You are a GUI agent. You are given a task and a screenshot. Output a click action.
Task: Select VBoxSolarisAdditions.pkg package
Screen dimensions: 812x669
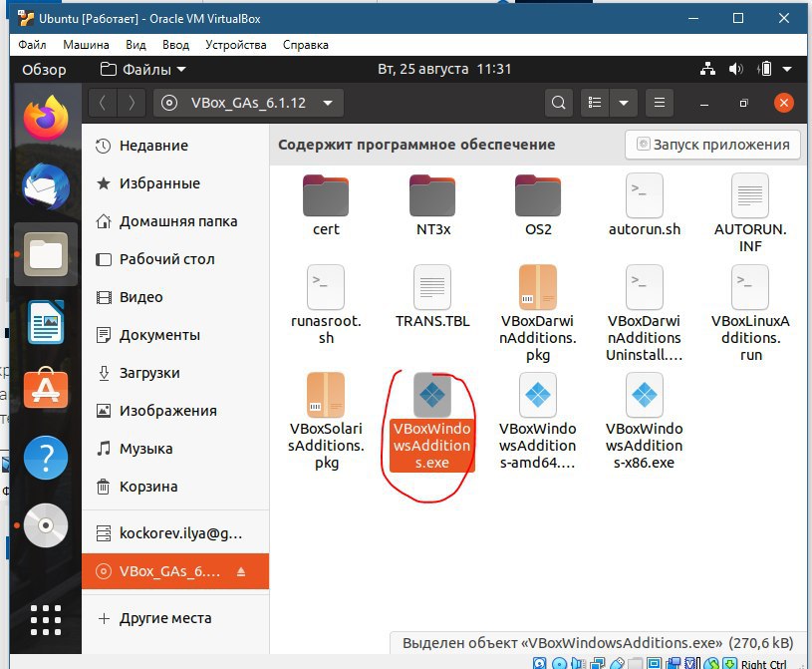pos(326,422)
